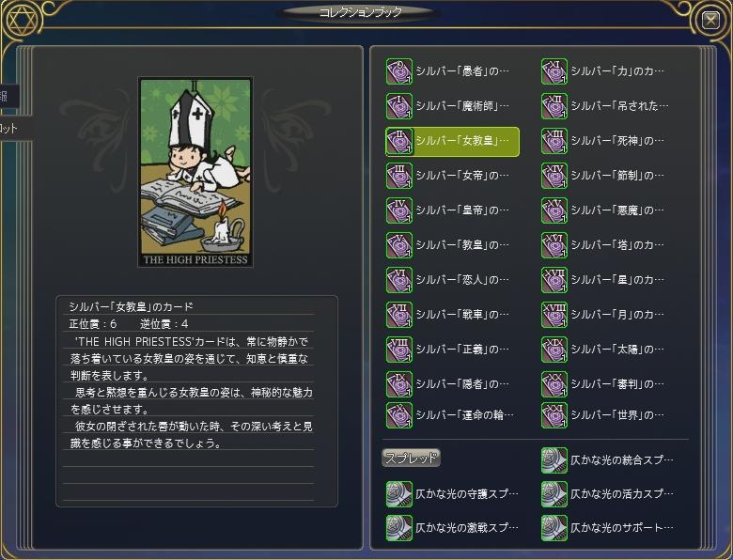Choose the シルバー「太陽」 card entry
Viewport: 733px width, 560px height.
[x=603, y=350]
